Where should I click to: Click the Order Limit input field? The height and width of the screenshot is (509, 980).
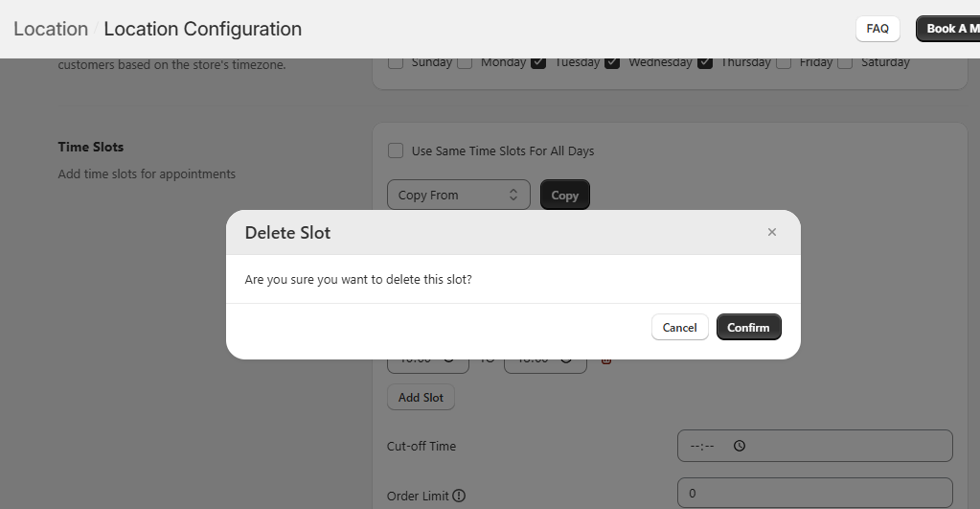coord(814,494)
